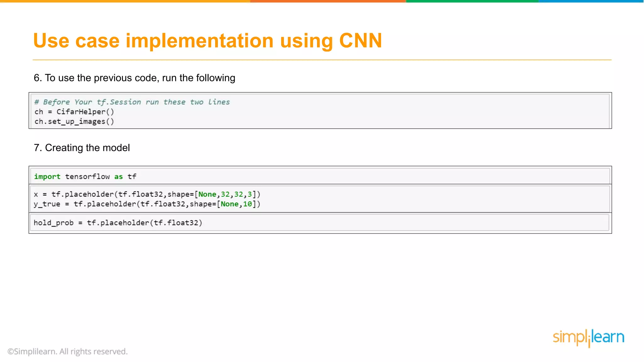The image size is (644, 362).
Task: Select the orange bar segment at top
Action: 126,2
